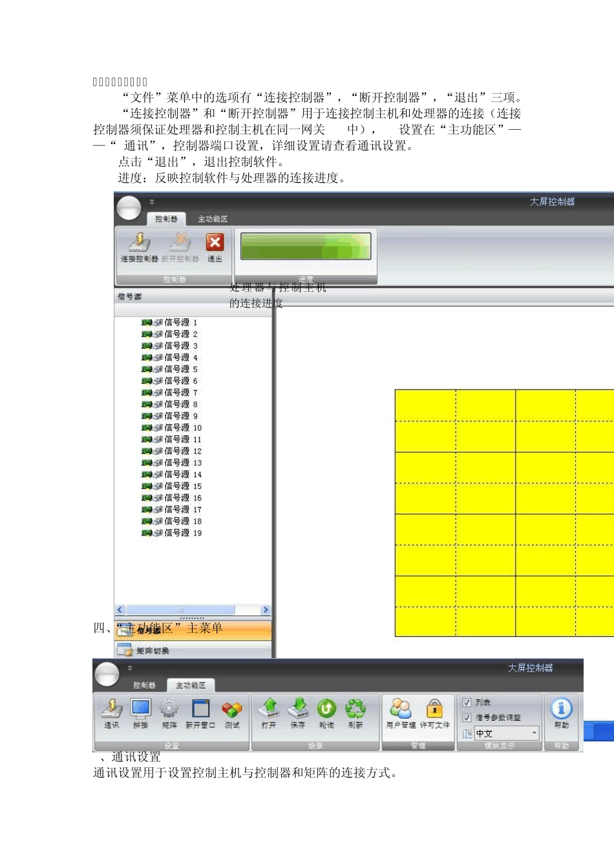
Task: Select 信号源 3 in the list
Action: [169, 346]
